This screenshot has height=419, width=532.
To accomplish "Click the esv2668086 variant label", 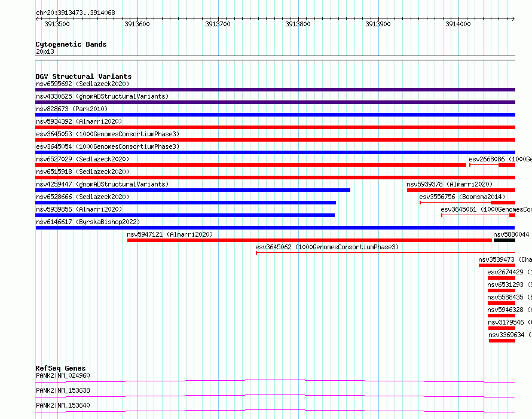I will click(x=500, y=159).
